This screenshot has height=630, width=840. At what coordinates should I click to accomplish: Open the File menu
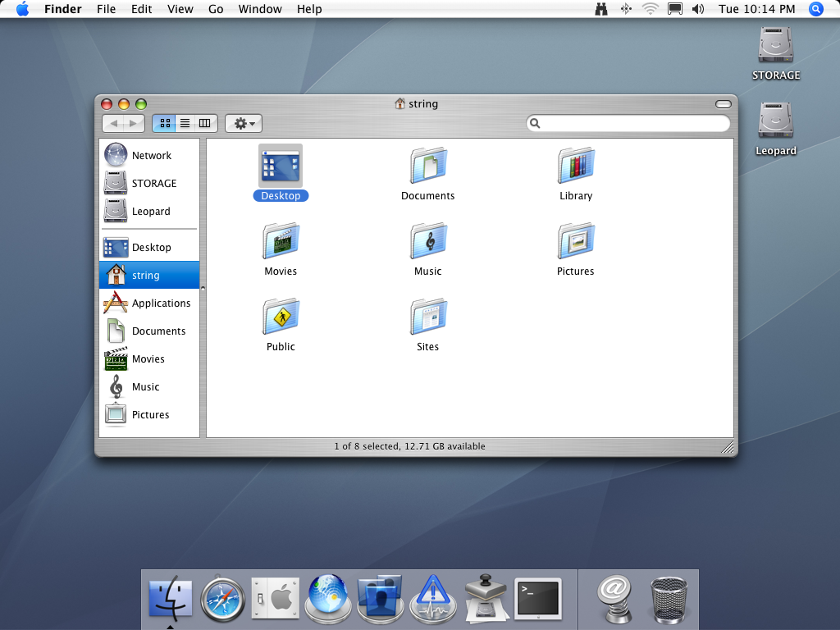point(106,9)
